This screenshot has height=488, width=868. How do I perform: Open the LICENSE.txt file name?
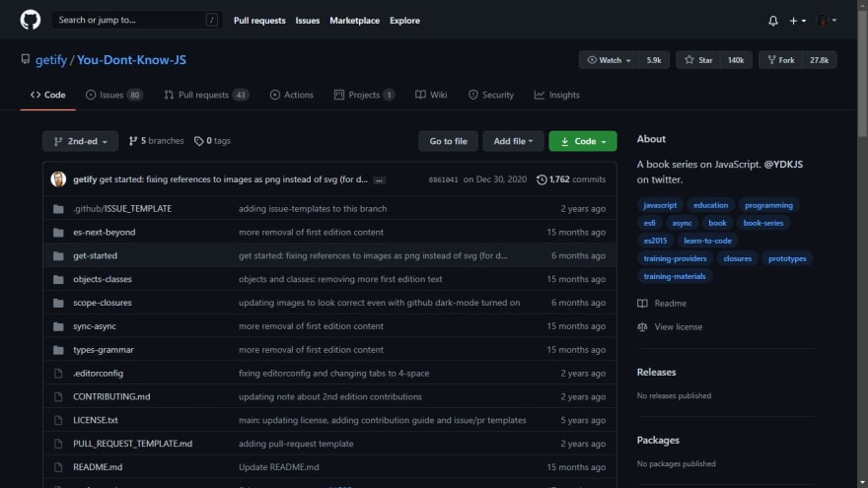(96, 421)
